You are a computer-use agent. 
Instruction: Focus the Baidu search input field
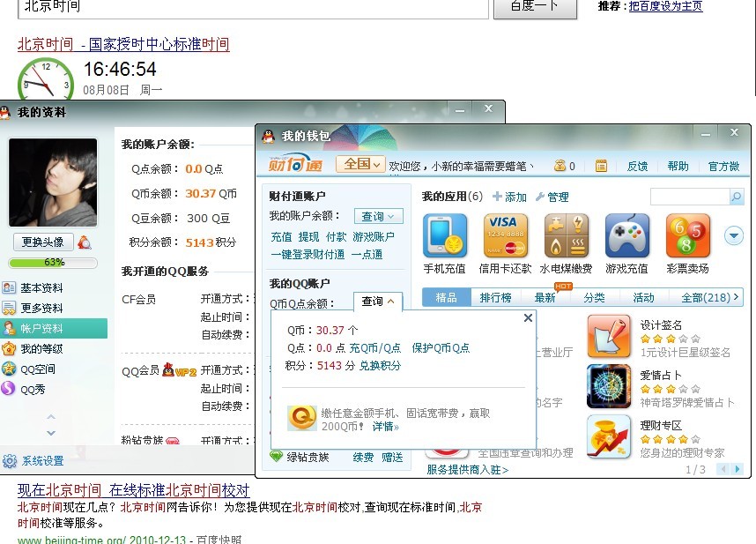click(x=253, y=7)
